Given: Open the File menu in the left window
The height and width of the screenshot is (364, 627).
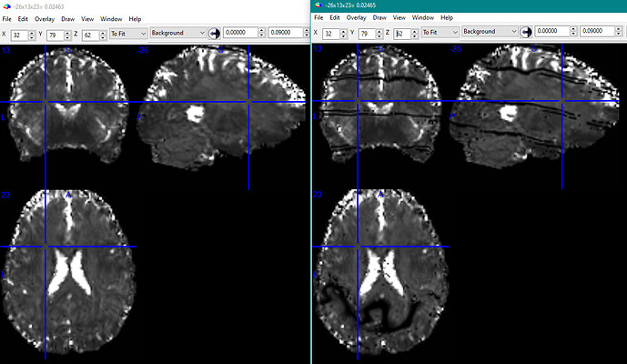Looking at the screenshot, I should point(6,19).
